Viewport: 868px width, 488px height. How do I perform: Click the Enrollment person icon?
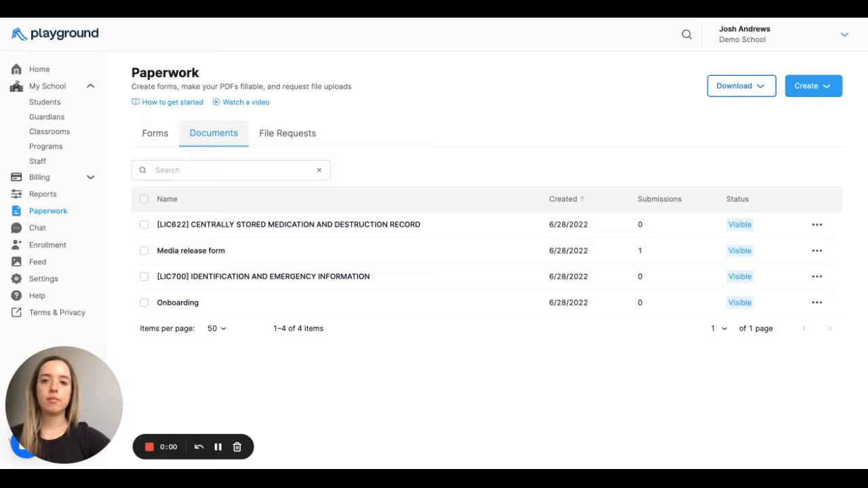point(16,245)
